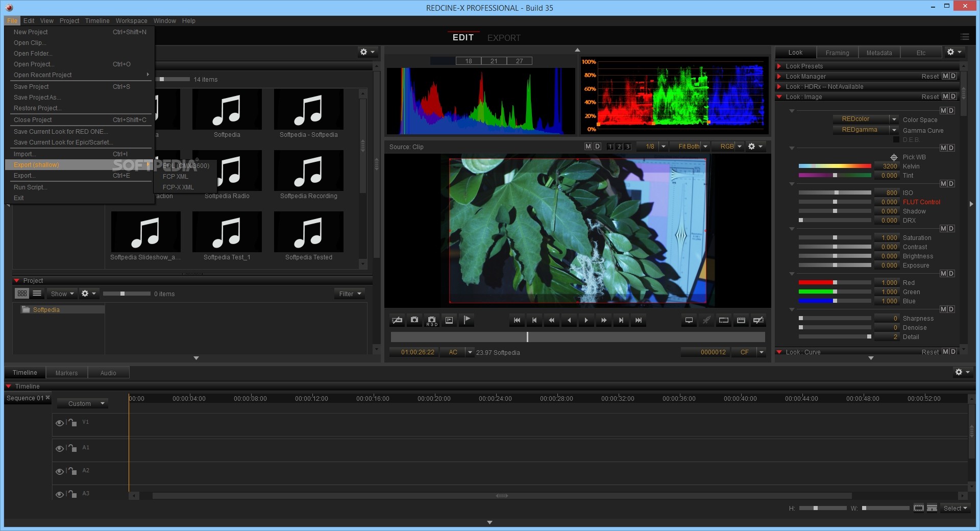This screenshot has height=531, width=980.
Task: Step back one frame
Action: tap(534, 320)
